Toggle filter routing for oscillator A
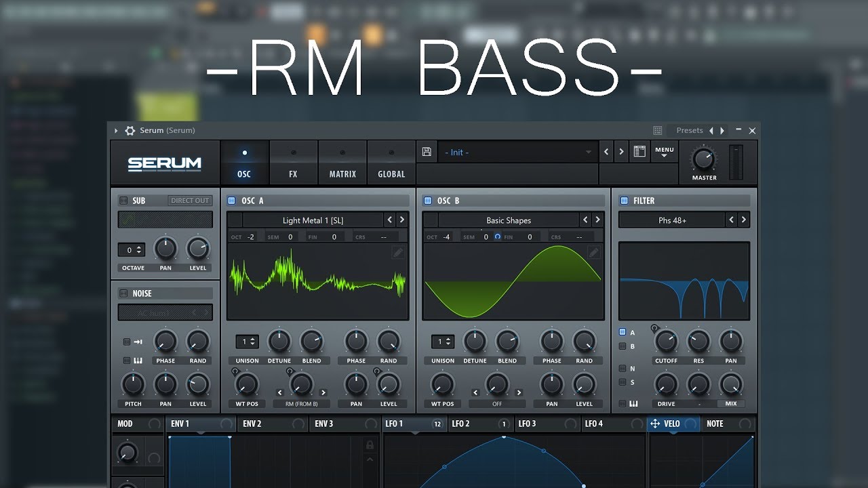Image resolution: width=868 pixels, height=488 pixels. click(623, 332)
